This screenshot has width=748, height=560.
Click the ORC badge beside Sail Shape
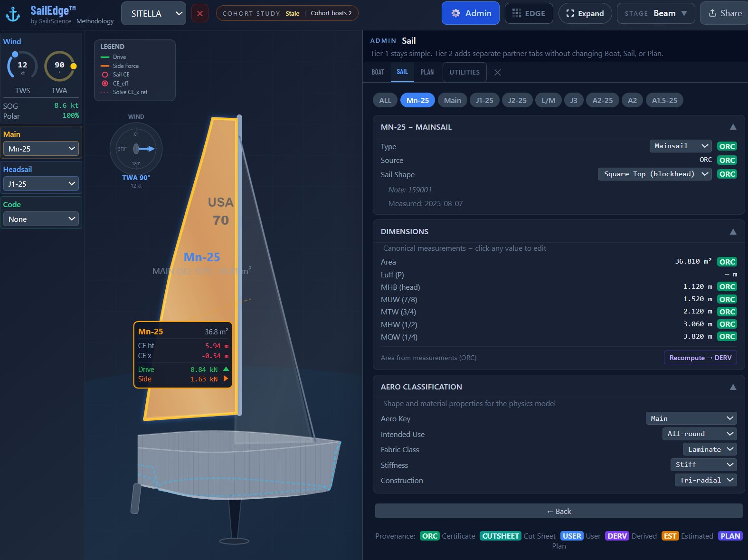[727, 174]
